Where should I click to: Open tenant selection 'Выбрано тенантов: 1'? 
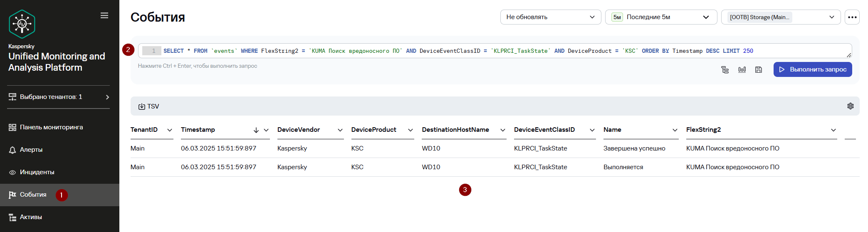pyautogui.click(x=59, y=97)
